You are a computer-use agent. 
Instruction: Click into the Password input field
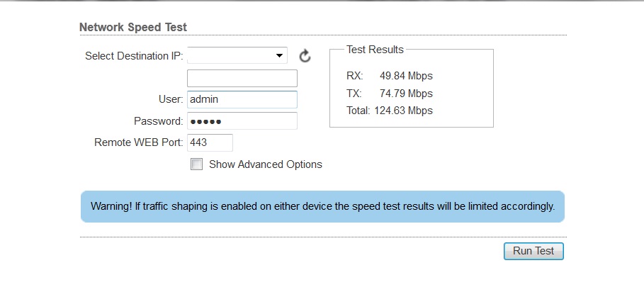[242, 121]
